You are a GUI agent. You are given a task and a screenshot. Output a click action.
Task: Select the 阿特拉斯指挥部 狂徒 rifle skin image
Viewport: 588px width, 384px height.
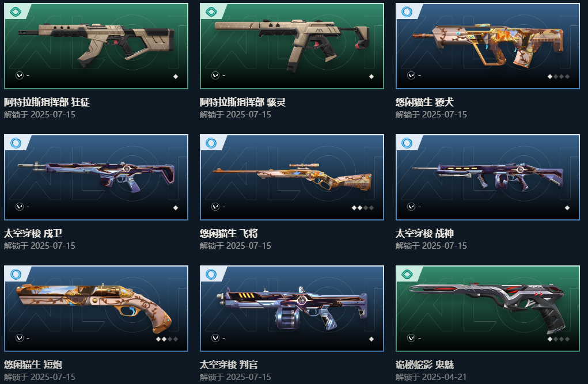point(96,44)
